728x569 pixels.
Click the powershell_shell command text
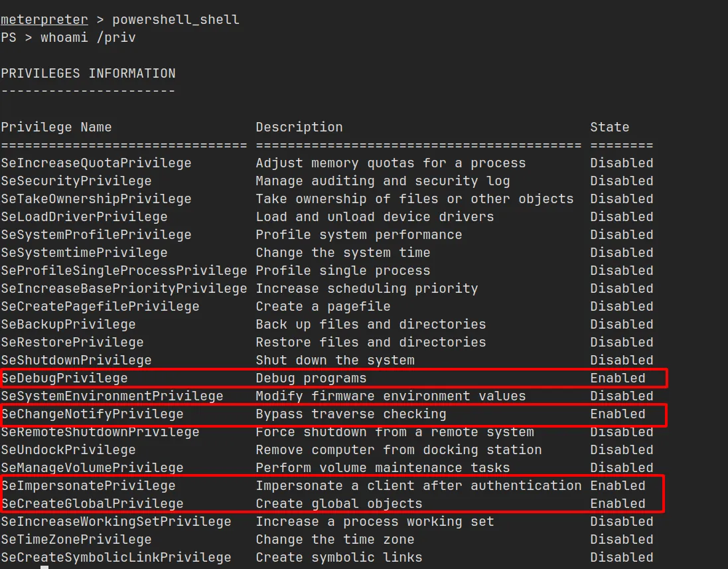175,20
